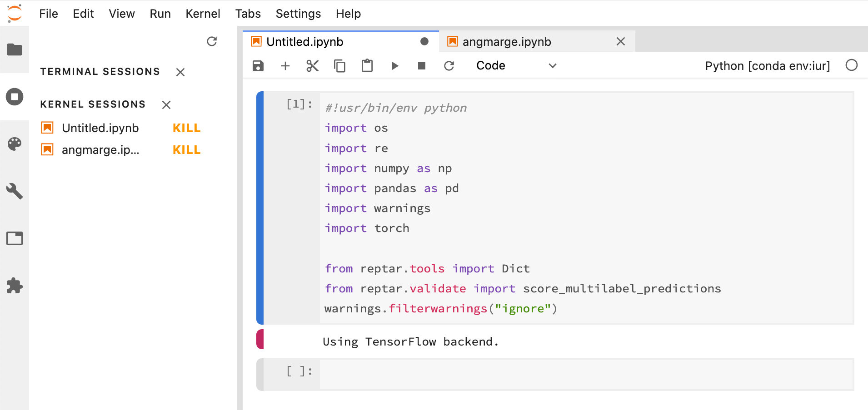868x410 pixels.
Task: Open the commands palette sidebar icon
Action: [x=15, y=144]
